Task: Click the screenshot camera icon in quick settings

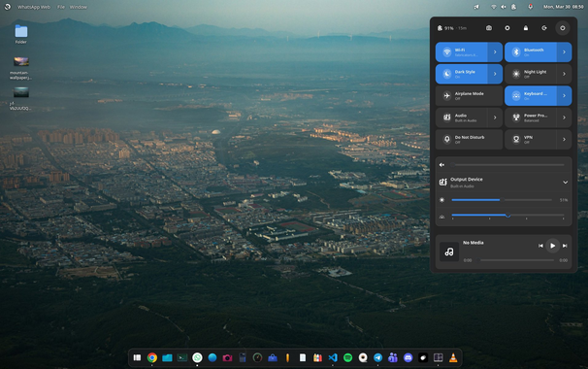Action: click(489, 28)
